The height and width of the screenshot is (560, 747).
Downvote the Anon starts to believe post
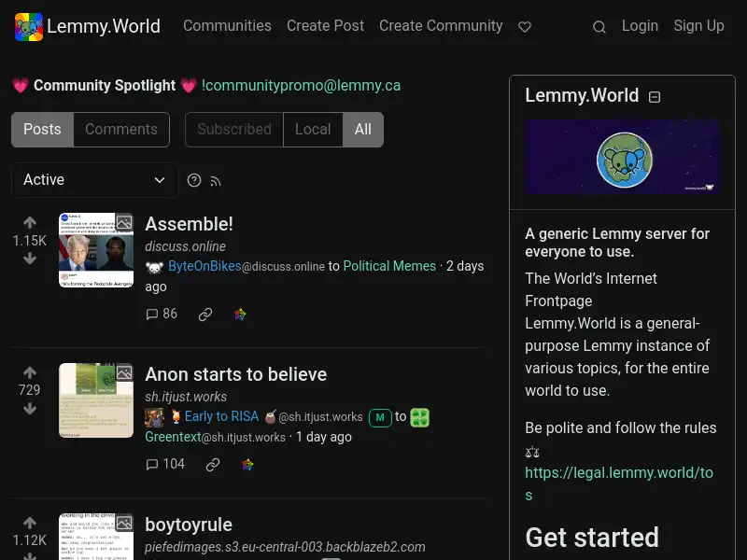pos(30,409)
